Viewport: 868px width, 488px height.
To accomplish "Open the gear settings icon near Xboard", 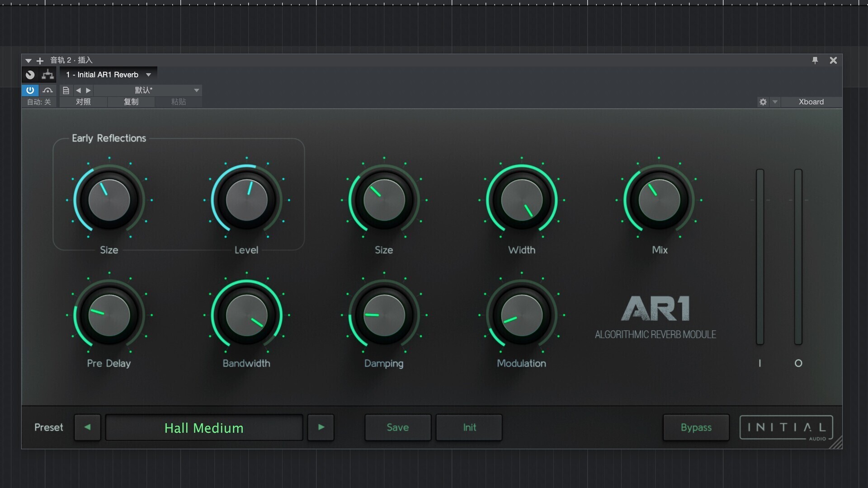I will pyautogui.click(x=763, y=102).
